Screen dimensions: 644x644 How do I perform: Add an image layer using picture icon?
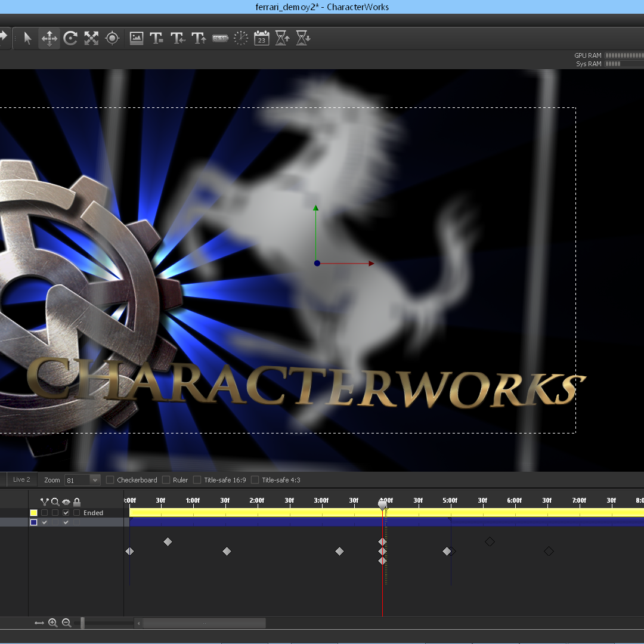[x=137, y=38]
